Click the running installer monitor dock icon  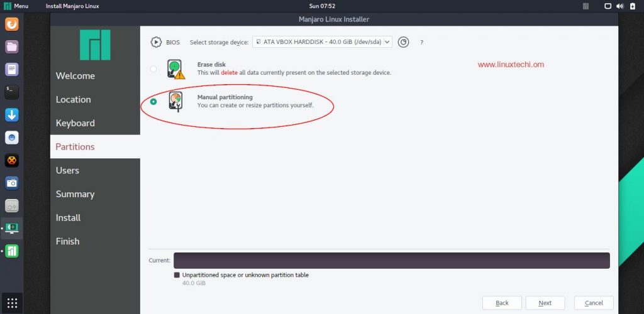[x=11, y=229]
